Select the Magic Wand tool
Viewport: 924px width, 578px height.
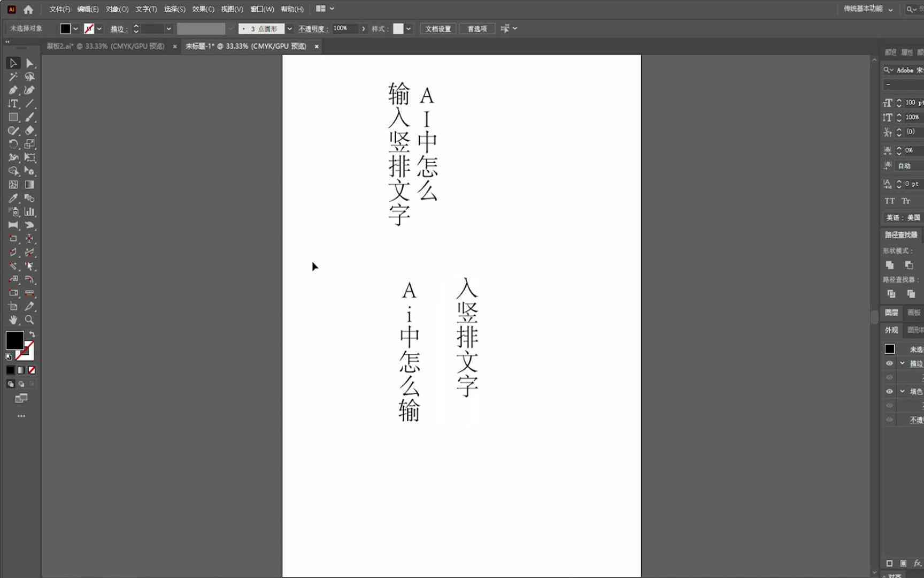[x=13, y=77]
